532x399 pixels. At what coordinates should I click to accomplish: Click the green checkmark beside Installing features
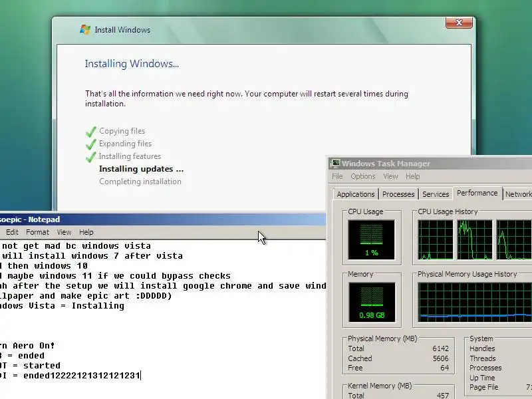pos(91,156)
